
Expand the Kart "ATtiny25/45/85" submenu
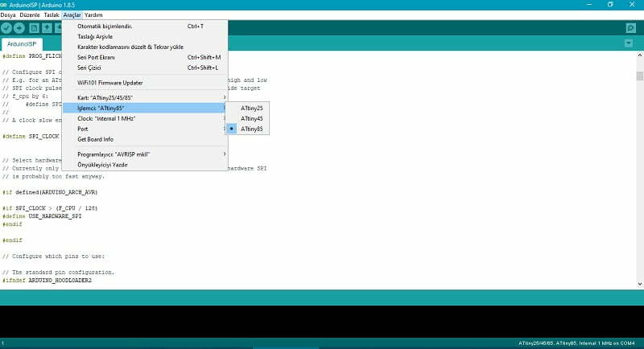click(x=145, y=97)
